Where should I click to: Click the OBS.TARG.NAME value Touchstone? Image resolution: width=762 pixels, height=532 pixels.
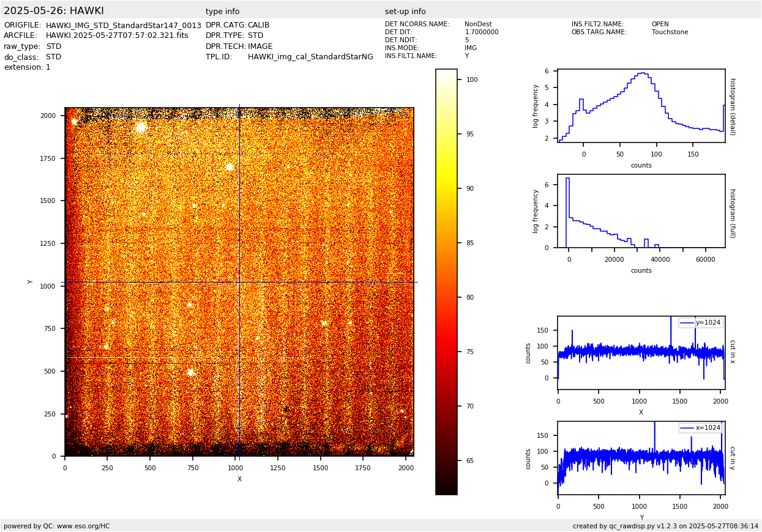[x=670, y=32]
